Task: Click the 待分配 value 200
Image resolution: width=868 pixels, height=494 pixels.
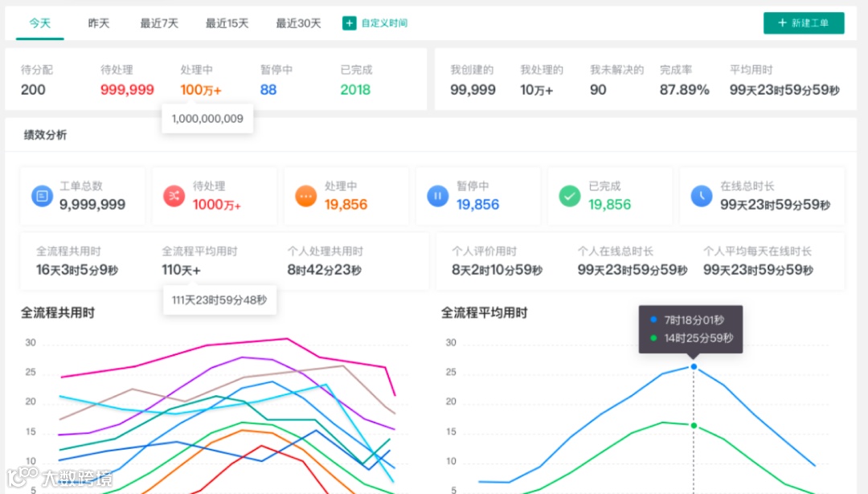Action: (33, 90)
